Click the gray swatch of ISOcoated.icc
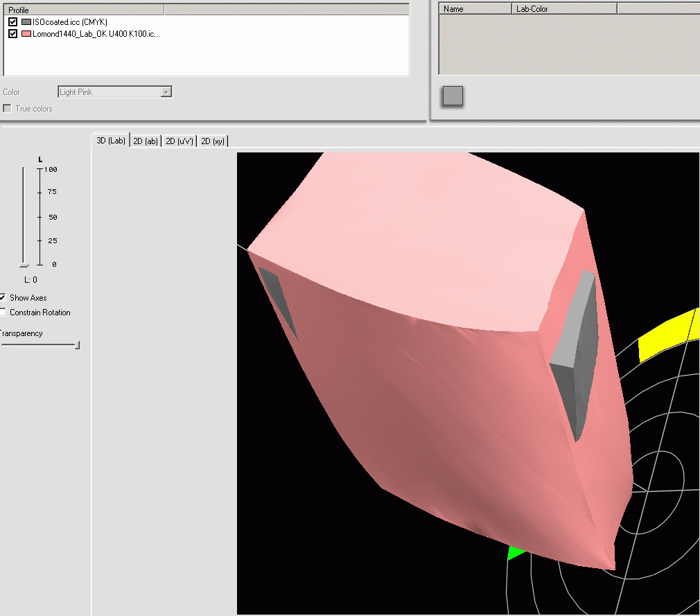 [x=26, y=22]
